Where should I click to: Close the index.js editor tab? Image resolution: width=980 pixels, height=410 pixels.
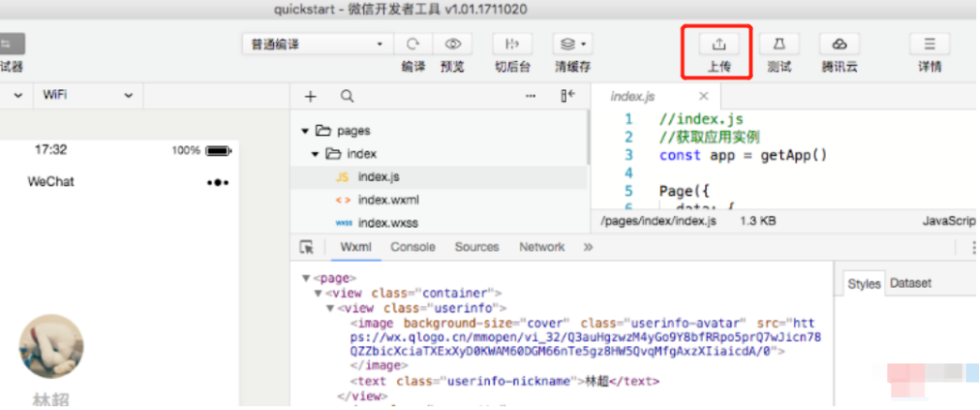[704, 97]
